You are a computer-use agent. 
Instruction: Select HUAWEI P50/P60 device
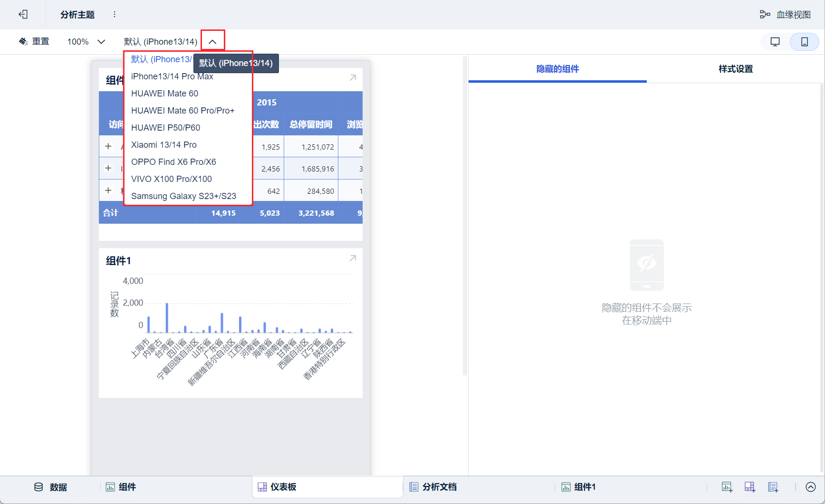pos(188,128)
